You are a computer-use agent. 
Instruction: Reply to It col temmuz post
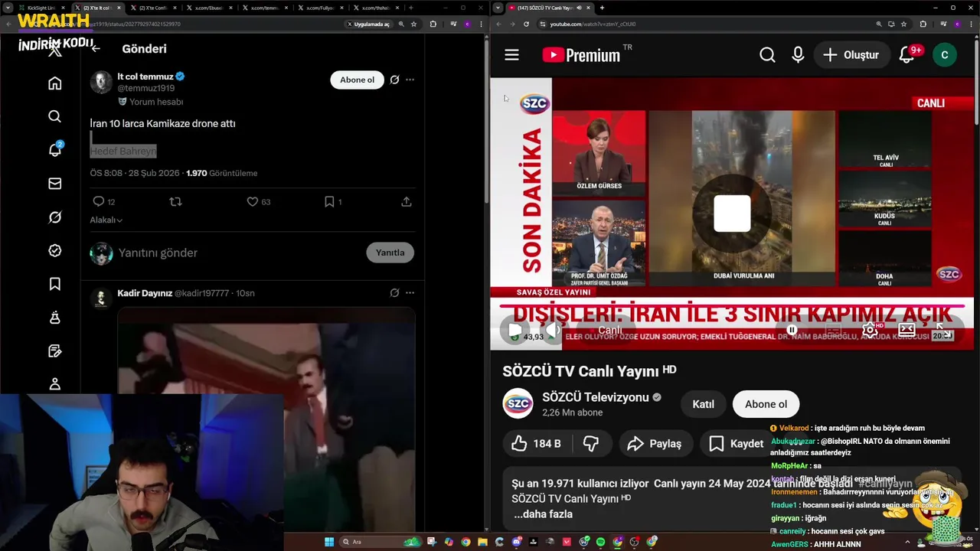click(98, 201)
